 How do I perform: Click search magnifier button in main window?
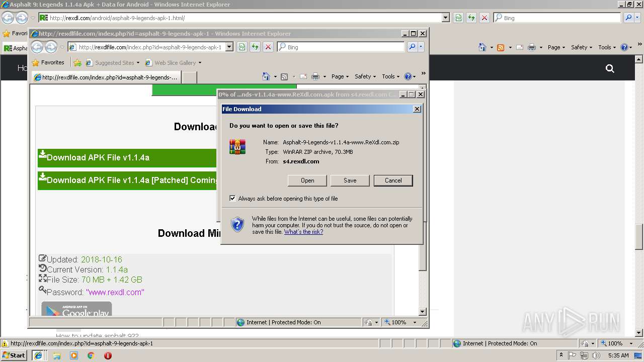click(x=628, y=18)
